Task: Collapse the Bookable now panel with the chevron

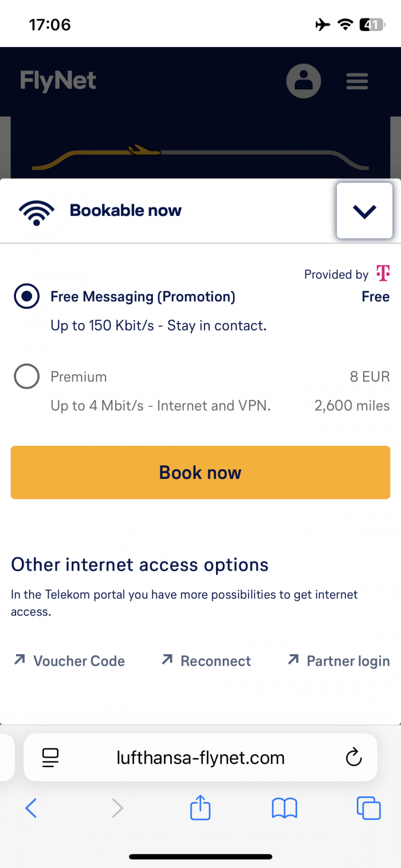Action: 364,211
